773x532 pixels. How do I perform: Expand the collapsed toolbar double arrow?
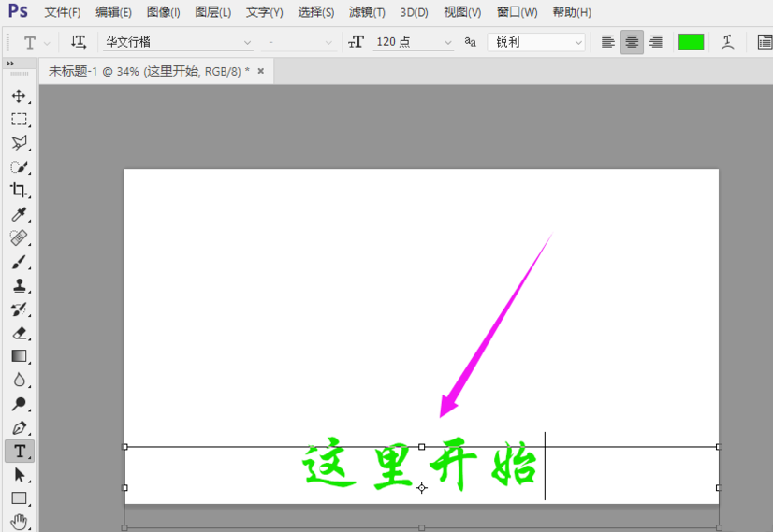click(10, 63)
